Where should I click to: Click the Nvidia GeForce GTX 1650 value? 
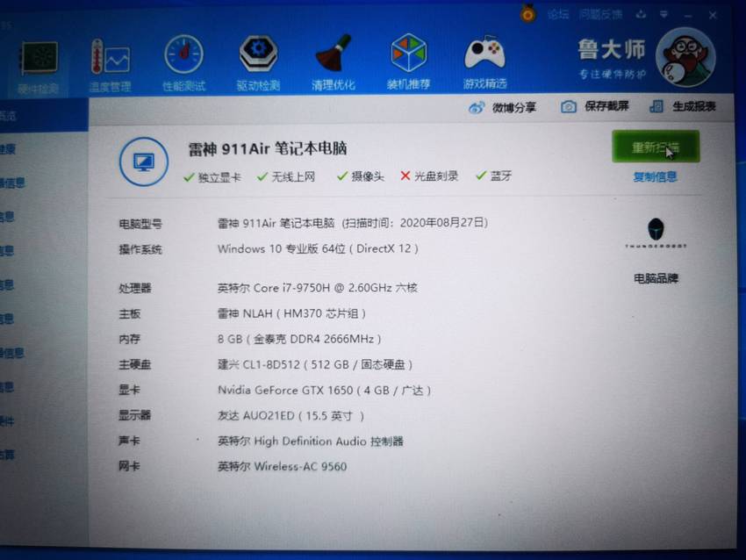tap(324, 391)
